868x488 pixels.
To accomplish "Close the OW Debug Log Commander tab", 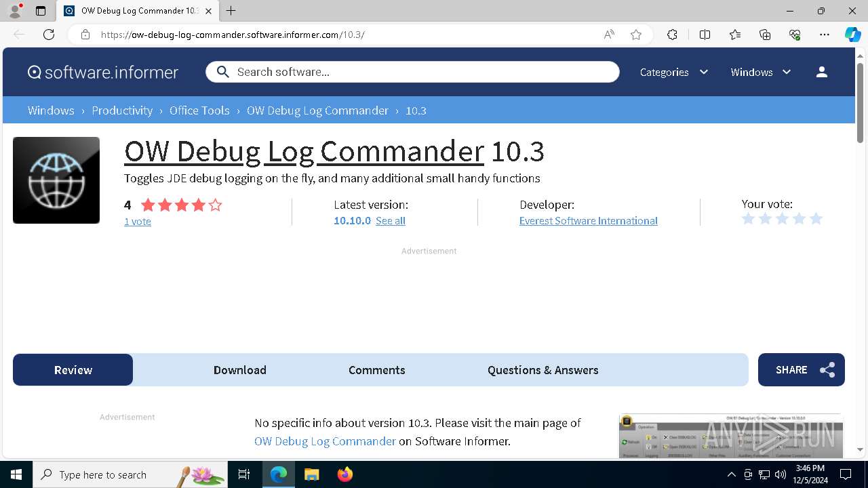I will click(x=209, y=11).
